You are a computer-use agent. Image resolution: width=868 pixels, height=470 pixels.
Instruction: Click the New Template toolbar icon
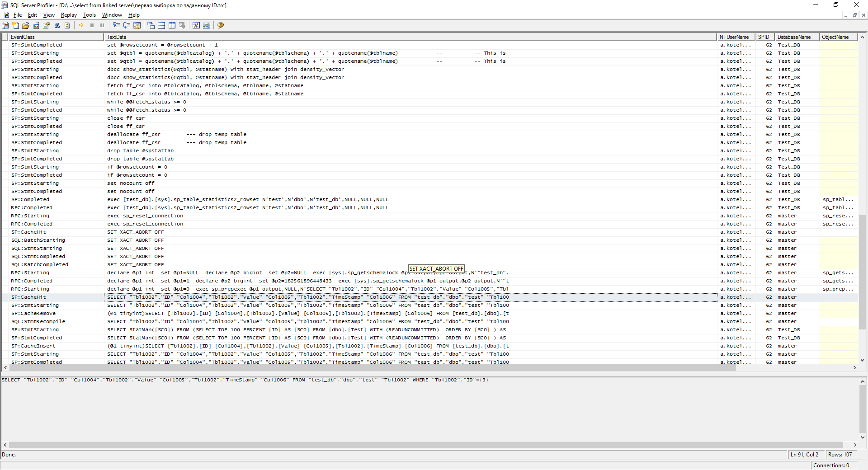tap(16, 25)
